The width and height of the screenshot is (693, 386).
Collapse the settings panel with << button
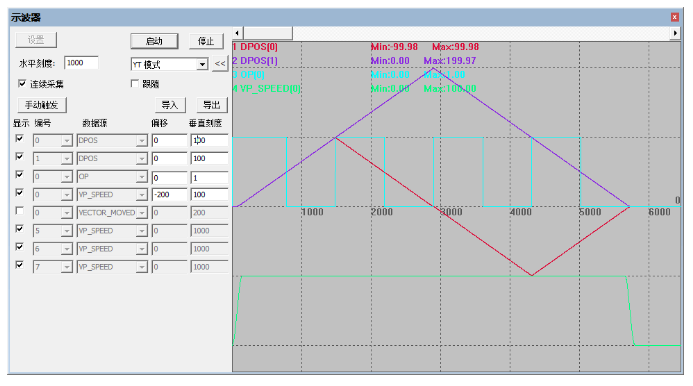tap(220, 64)
